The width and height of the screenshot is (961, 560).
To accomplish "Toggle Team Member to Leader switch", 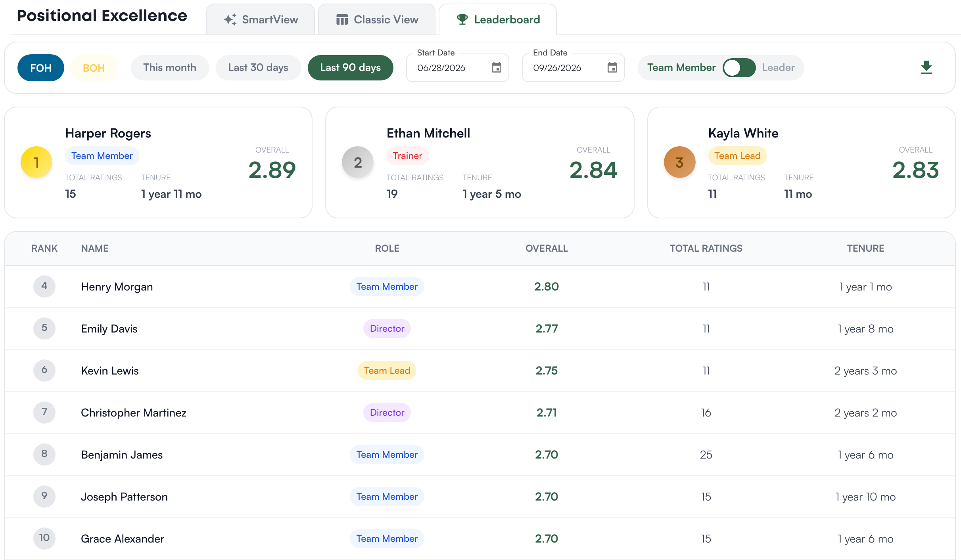I will pyautogui.click(x=739, y=68).
